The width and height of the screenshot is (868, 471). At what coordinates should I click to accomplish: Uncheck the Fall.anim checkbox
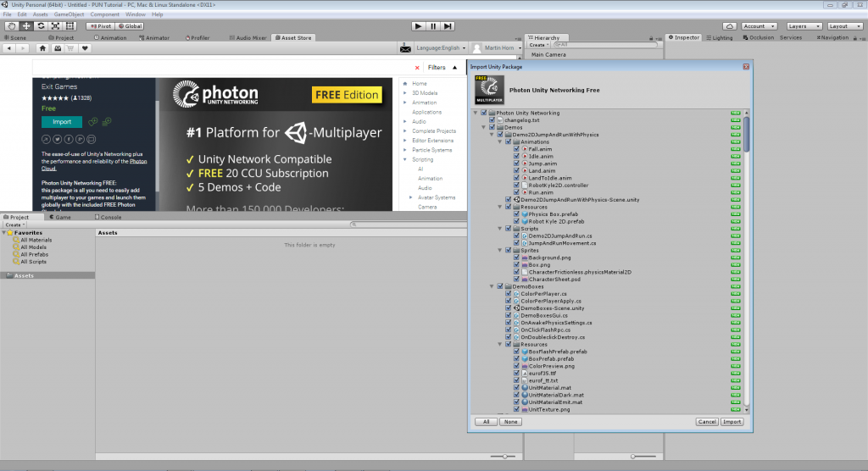516,149
